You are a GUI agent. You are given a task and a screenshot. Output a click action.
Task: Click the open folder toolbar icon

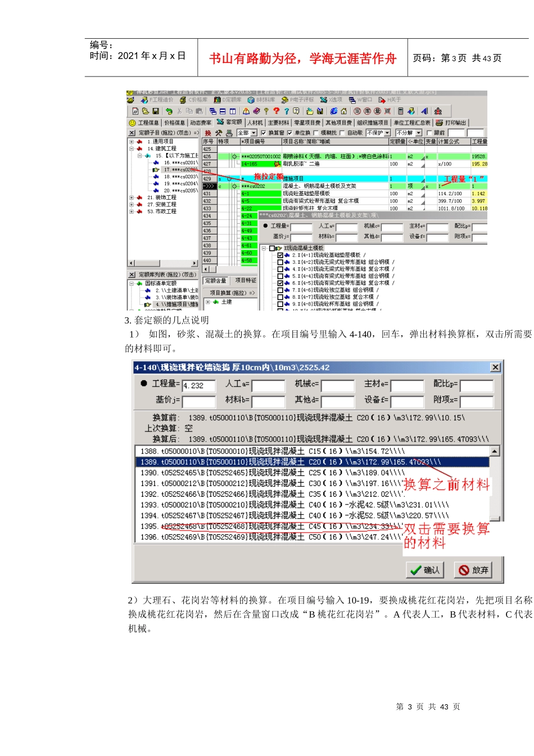(x=145, y=111)
